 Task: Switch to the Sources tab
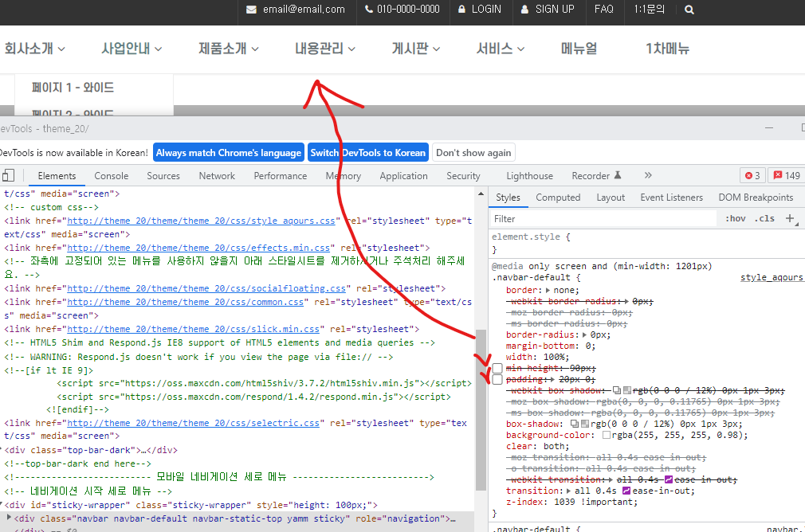163,176
